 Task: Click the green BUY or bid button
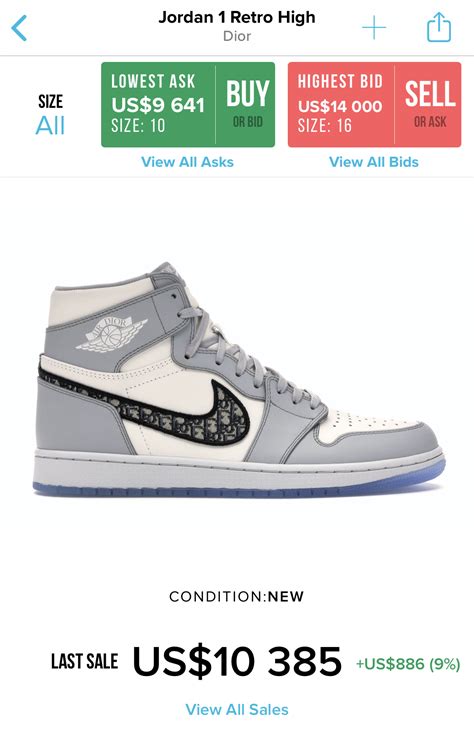point(247,104)
